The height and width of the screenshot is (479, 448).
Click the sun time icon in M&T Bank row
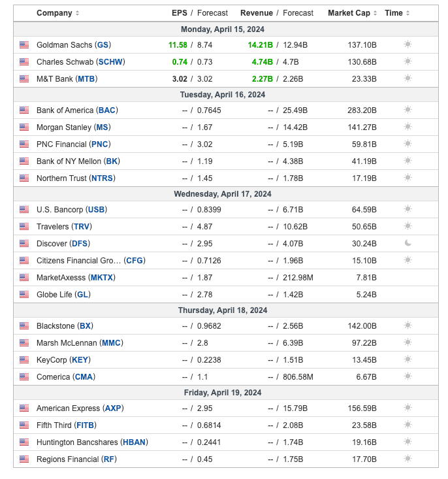tap(408, 78)
